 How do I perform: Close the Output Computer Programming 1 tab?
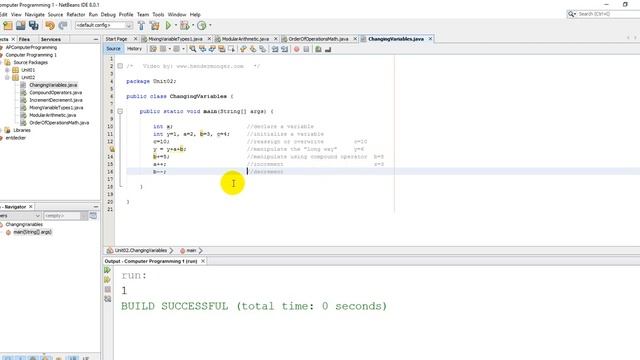point(203,261)
